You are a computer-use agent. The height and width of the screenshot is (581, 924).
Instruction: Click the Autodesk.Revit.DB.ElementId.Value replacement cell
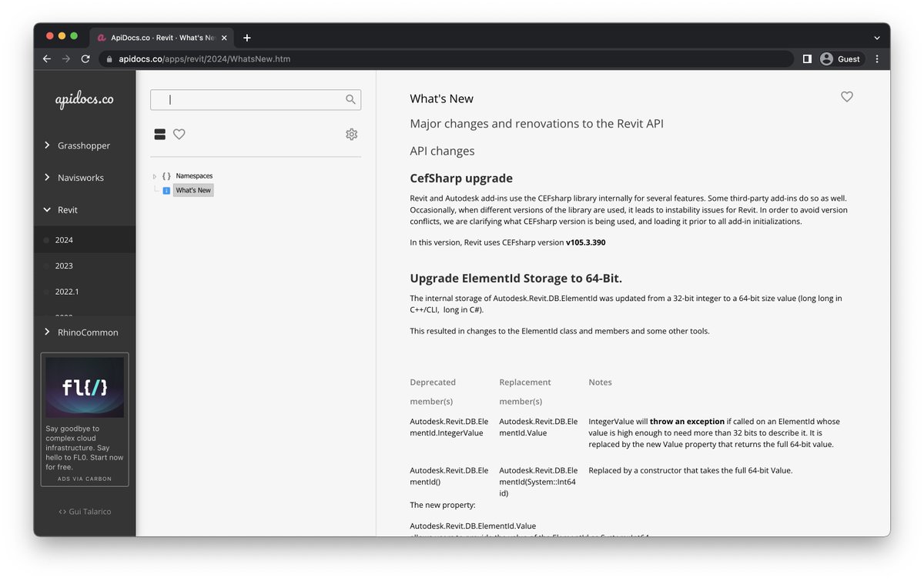coord(538,427)
